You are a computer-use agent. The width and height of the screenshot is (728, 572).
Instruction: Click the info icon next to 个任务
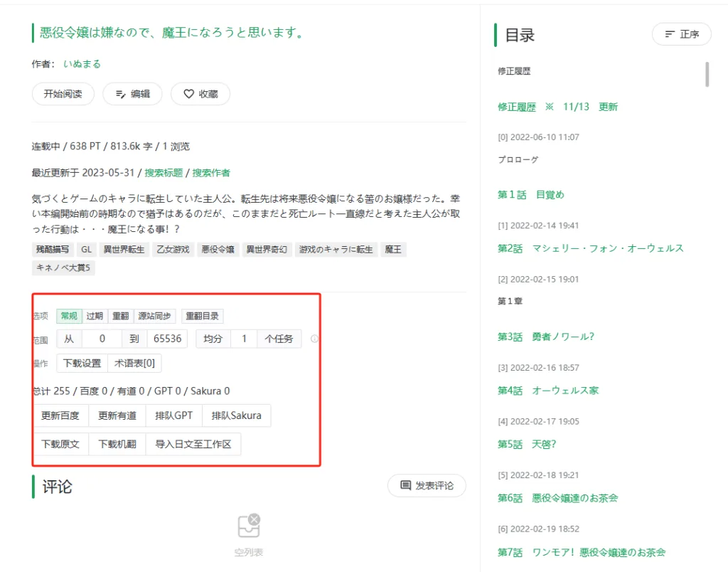point(314,339)
